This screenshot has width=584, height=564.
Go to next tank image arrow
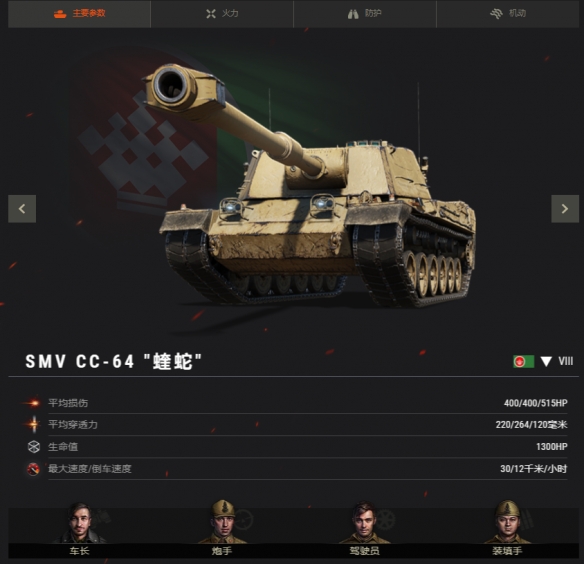point(565,209)
